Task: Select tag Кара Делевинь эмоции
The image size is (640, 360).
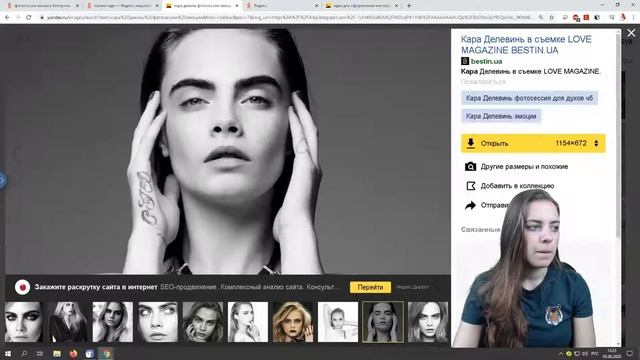Action: click(501, 116)
